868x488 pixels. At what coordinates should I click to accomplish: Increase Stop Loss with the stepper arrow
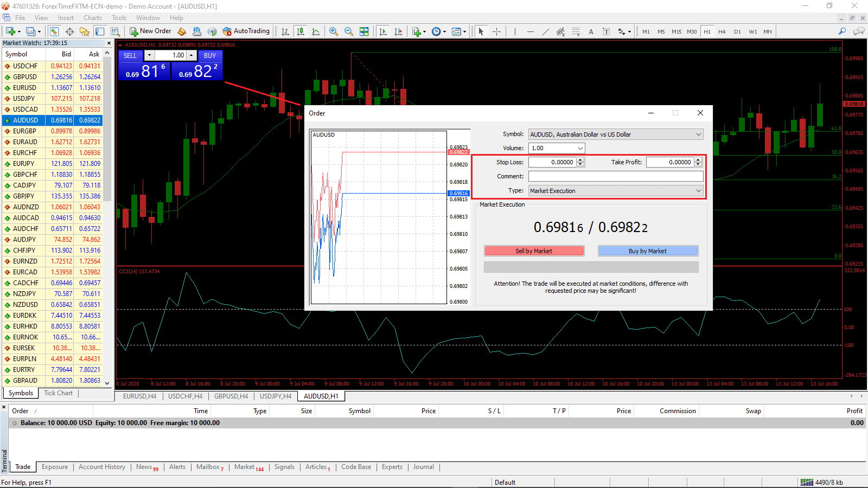coord(580,160)
